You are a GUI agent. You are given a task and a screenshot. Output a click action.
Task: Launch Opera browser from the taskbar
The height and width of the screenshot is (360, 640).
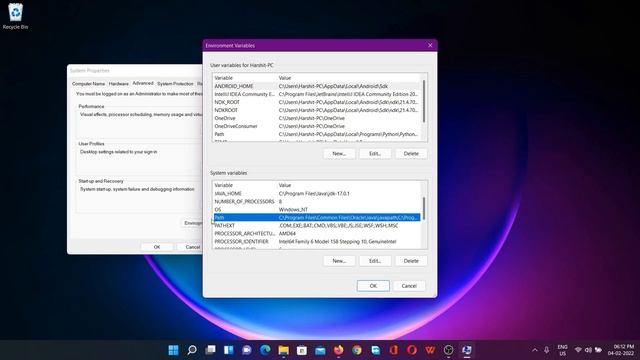[x=412, y=350]
